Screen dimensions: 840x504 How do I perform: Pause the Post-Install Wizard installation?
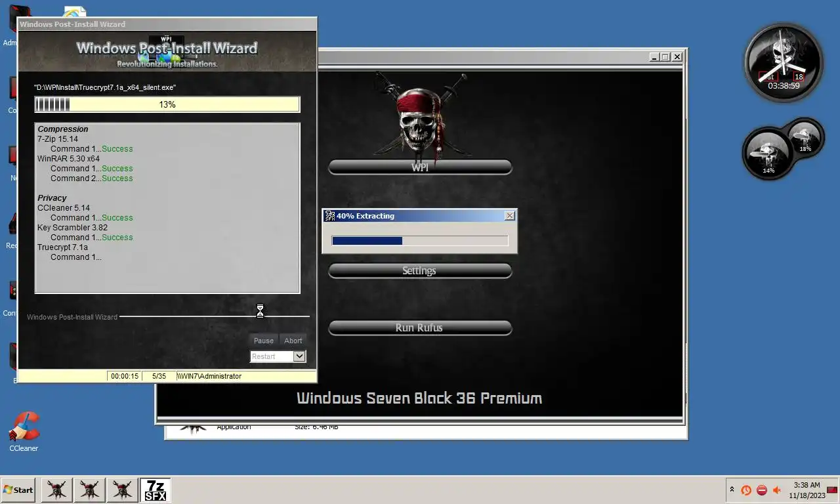click(x=264, y=341)
